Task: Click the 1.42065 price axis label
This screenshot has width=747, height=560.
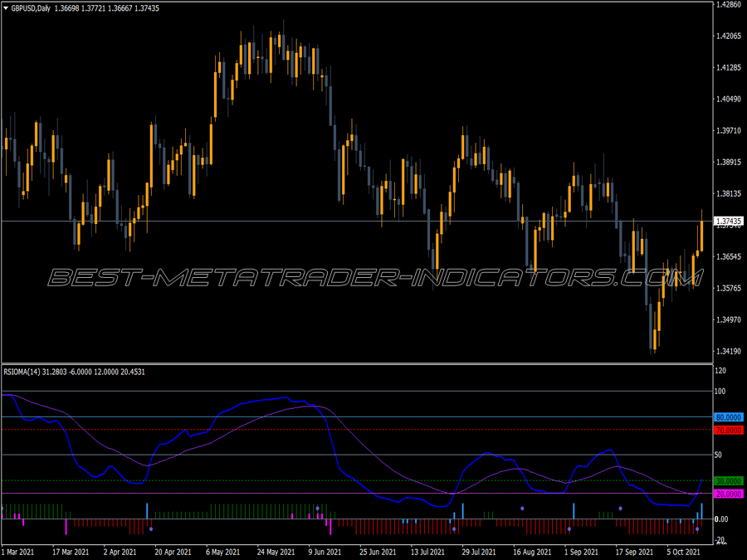Action: pos(729,37)
